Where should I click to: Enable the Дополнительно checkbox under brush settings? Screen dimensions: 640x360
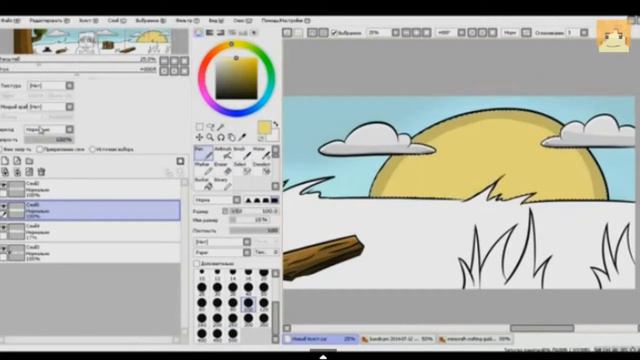click(x=196, y=264)
